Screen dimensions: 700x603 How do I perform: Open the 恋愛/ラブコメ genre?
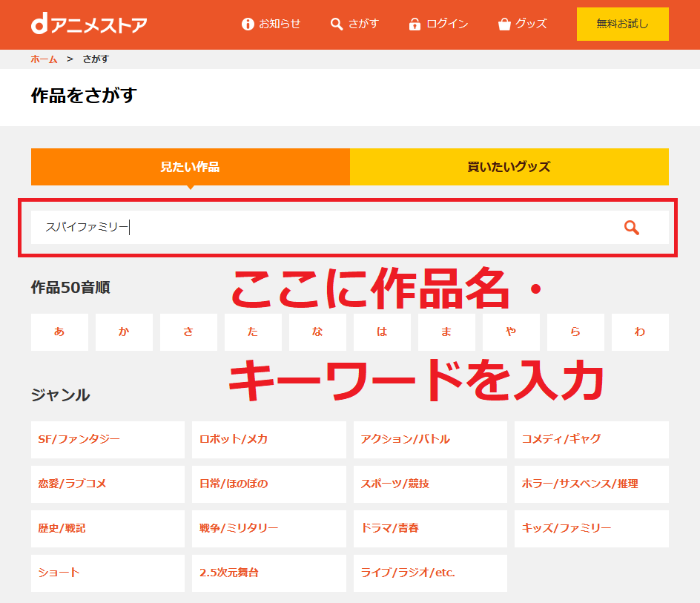[x=108, y=484]
